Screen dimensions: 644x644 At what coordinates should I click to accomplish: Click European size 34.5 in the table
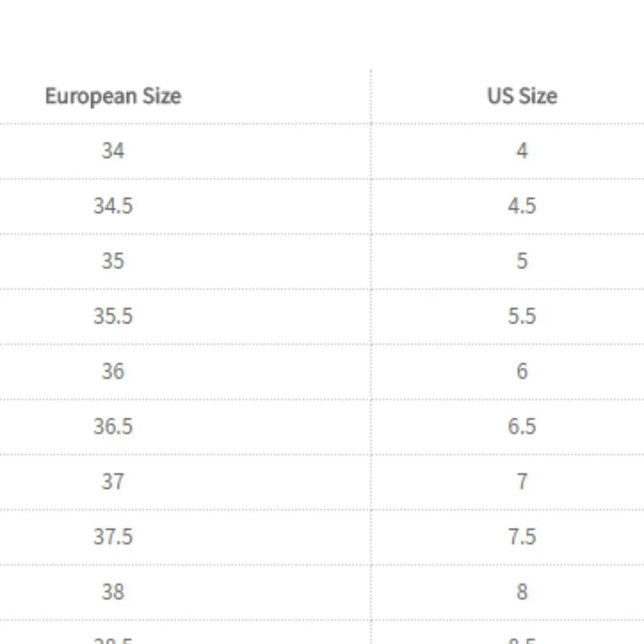[x=113, y=206]
